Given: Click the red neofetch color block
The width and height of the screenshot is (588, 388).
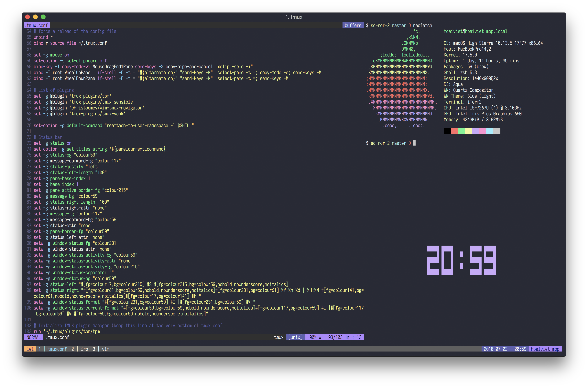Looking at the screenshot, I should [x=454, y=131].
